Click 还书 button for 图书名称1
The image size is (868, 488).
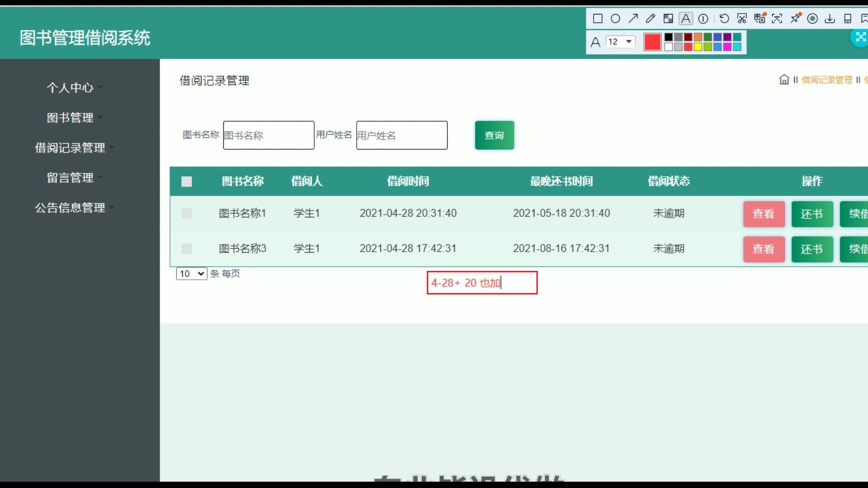click(x=812, y=214)
